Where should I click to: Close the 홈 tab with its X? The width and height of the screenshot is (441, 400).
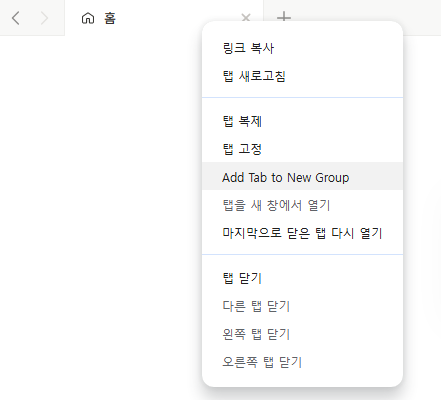(x=246, y=17)
